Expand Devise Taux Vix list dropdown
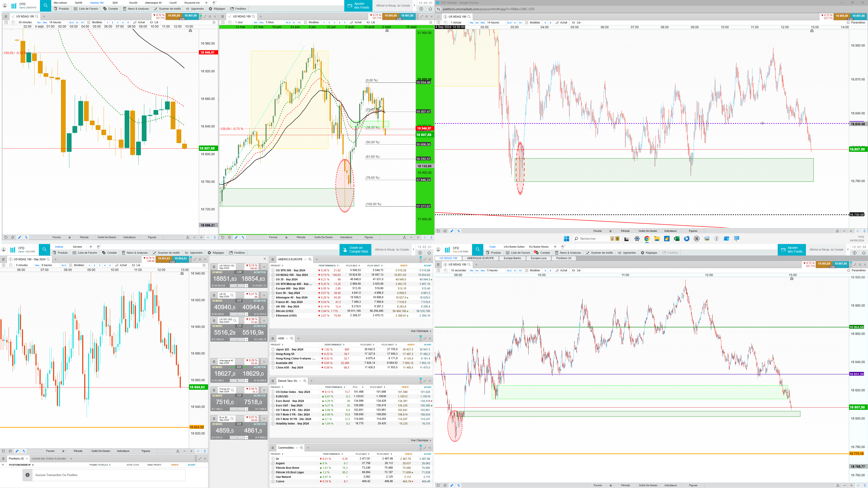Screen dimensions: 868x488 [x=300, y=381]
